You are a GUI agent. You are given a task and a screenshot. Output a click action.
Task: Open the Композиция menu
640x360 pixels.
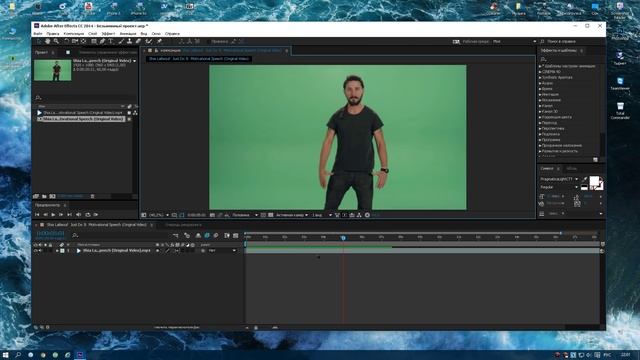pos(74,33)
